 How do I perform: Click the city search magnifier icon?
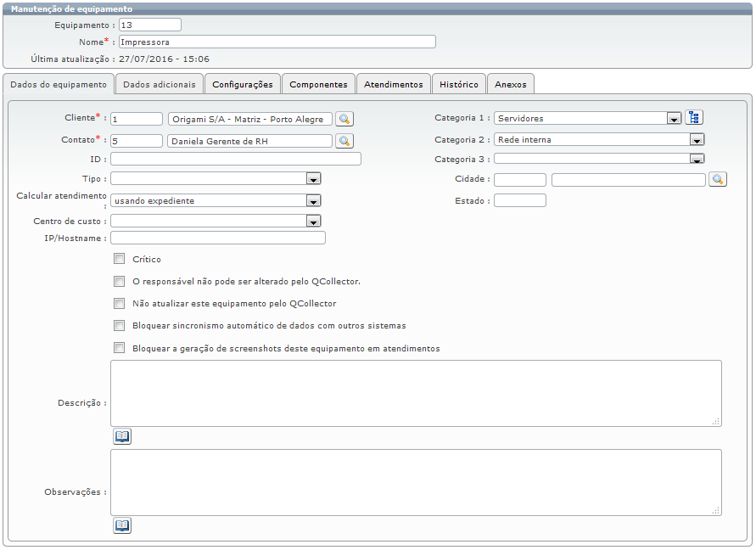(x=718, y=179)
